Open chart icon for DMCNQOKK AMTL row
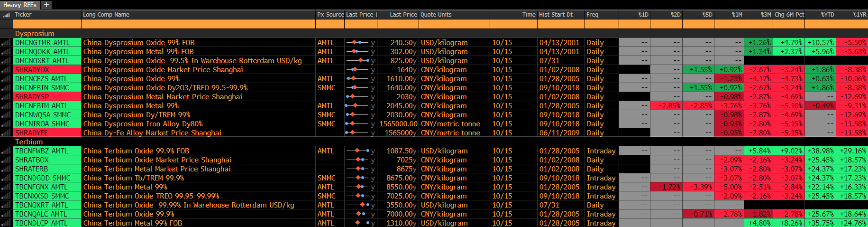The width and height of the screenshot is (868, 227). [6, 52]
